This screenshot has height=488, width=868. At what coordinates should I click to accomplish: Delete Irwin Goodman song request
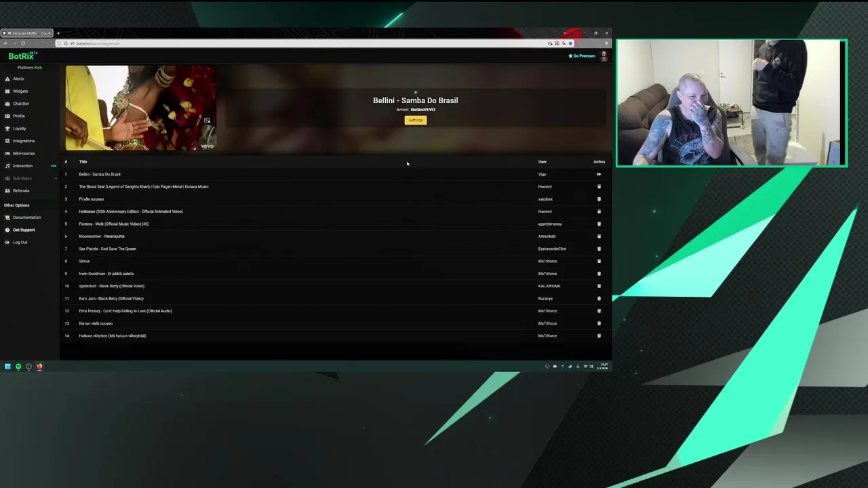pos(599,274)
